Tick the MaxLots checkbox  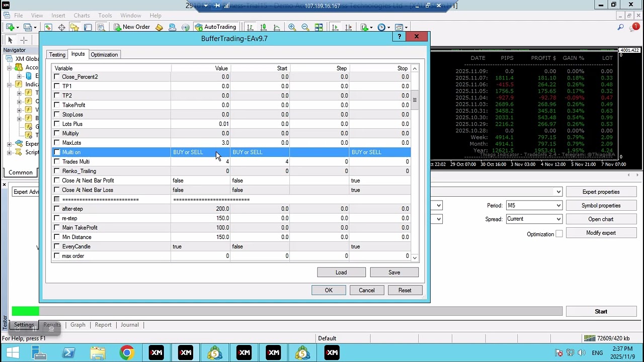[57, 143]
